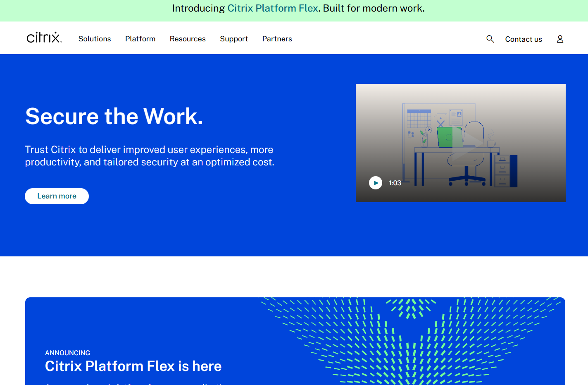Open the Platform menu
Image resolution: width=588 pixels, height=385 pixels.
[x=140, y=39]
